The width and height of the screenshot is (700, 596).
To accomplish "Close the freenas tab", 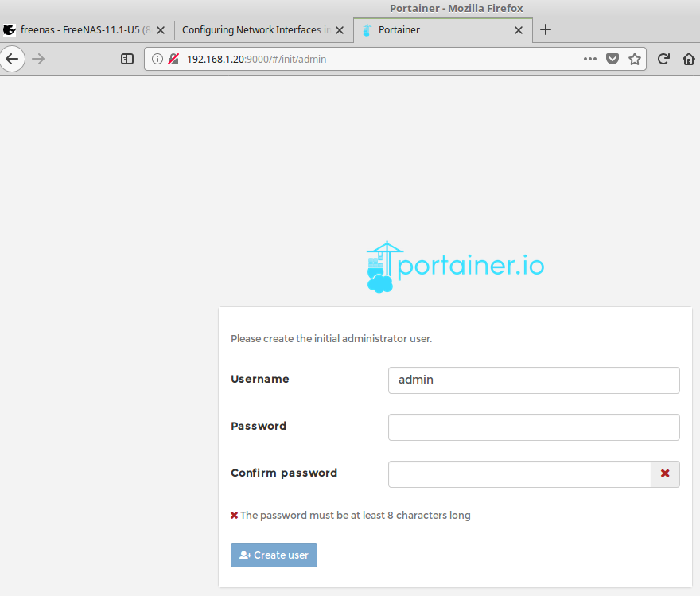I will [161, 30].
